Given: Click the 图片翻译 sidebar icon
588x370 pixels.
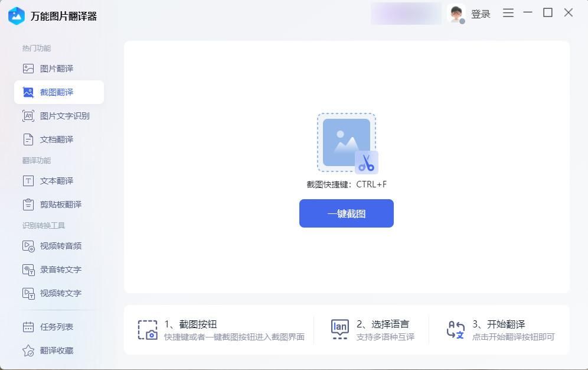Looking at the screenshot, I should pos(28,69).
